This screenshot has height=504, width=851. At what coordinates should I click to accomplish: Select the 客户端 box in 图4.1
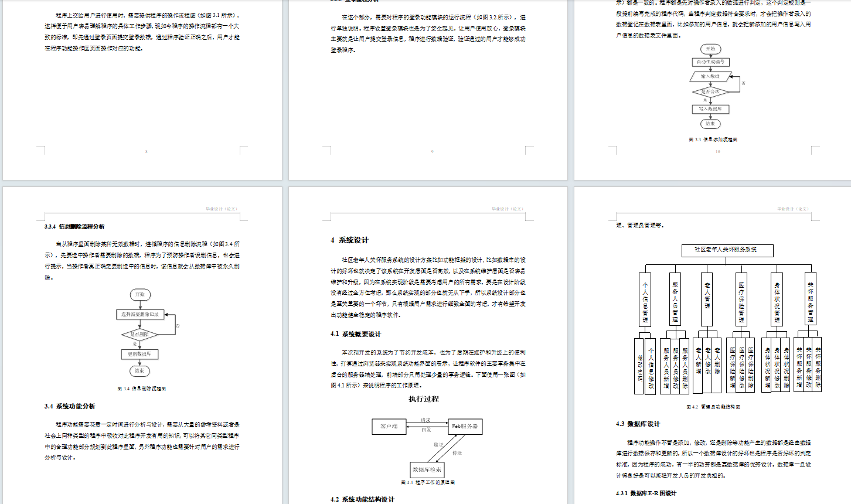(x=389, y=427)
